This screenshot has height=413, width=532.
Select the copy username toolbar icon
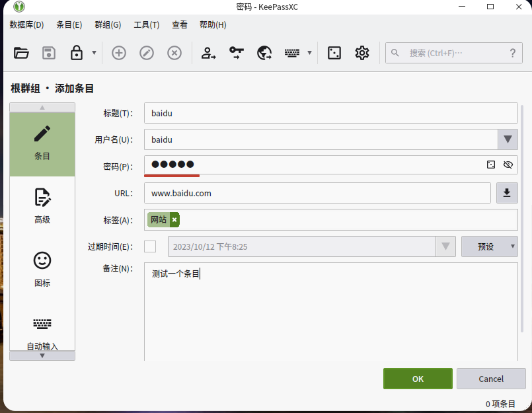coord(208,53)
